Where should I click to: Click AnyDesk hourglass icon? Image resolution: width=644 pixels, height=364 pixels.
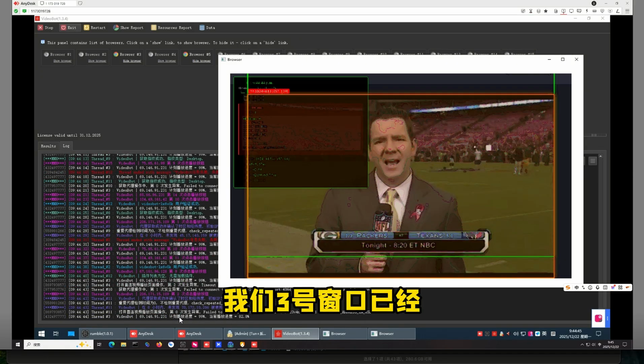click(531, 11)
